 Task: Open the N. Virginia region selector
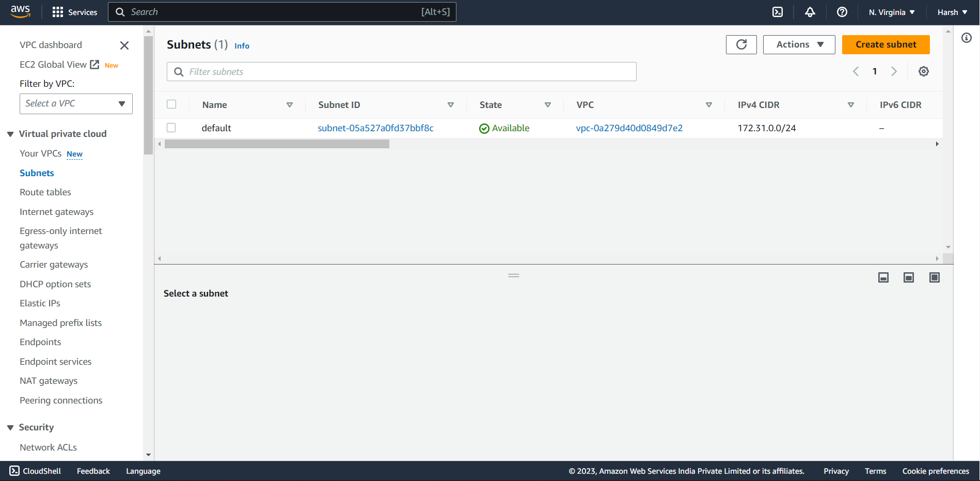(891, 11)
